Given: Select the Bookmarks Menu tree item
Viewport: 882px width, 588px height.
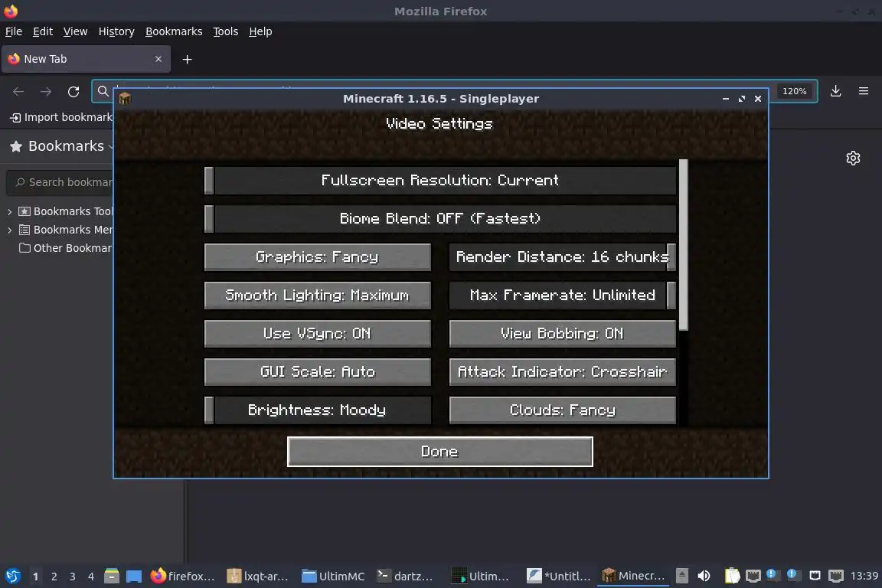Looking at the screenshot, I should pos(65,230).
